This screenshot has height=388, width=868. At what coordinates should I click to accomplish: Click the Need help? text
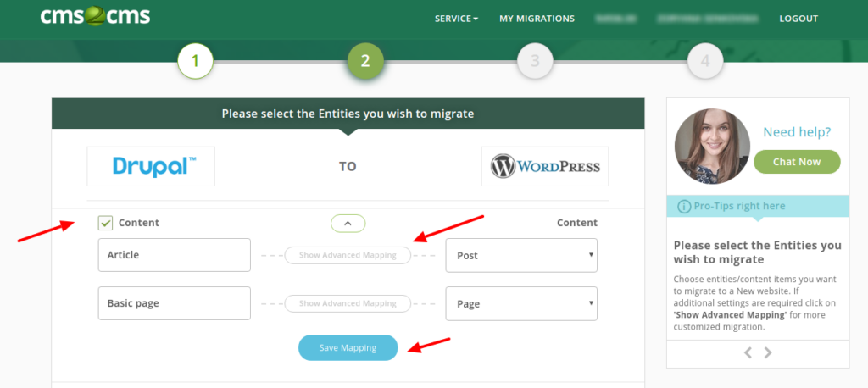pos(797,132)
